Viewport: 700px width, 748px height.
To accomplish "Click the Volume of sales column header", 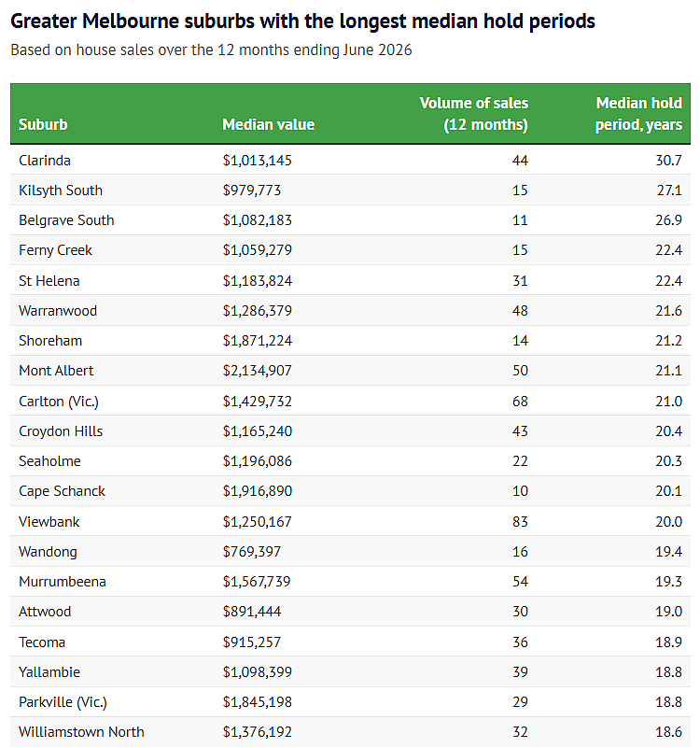I will [473, 114].
